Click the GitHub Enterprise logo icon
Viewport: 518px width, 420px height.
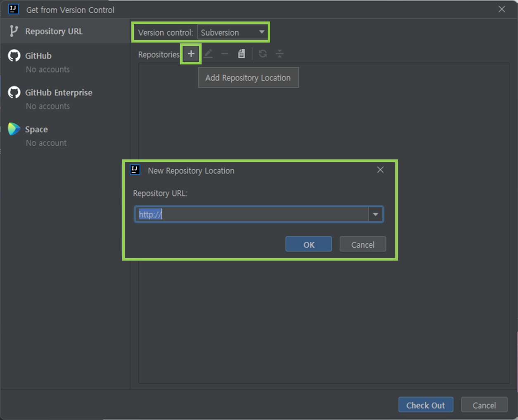(x=14, y=92)
